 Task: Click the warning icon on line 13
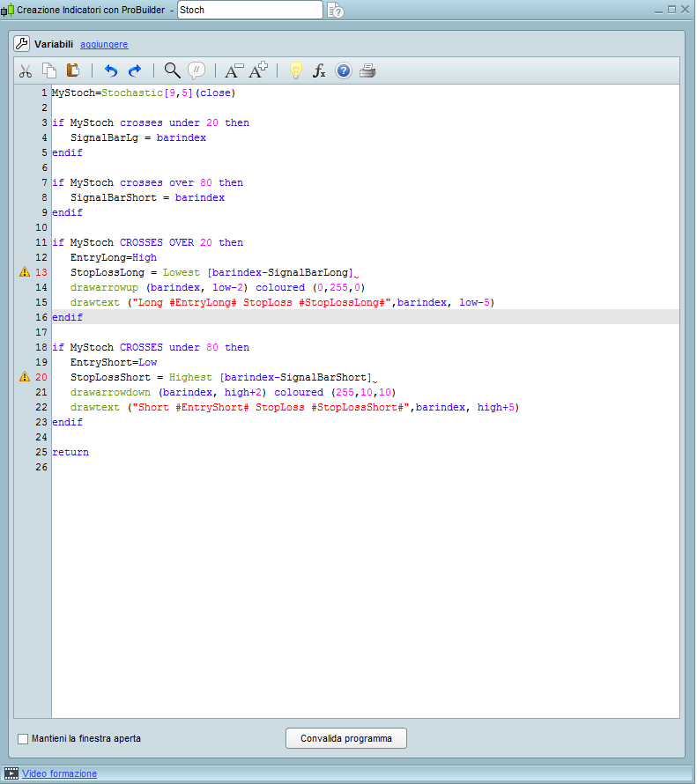(25, 272)
